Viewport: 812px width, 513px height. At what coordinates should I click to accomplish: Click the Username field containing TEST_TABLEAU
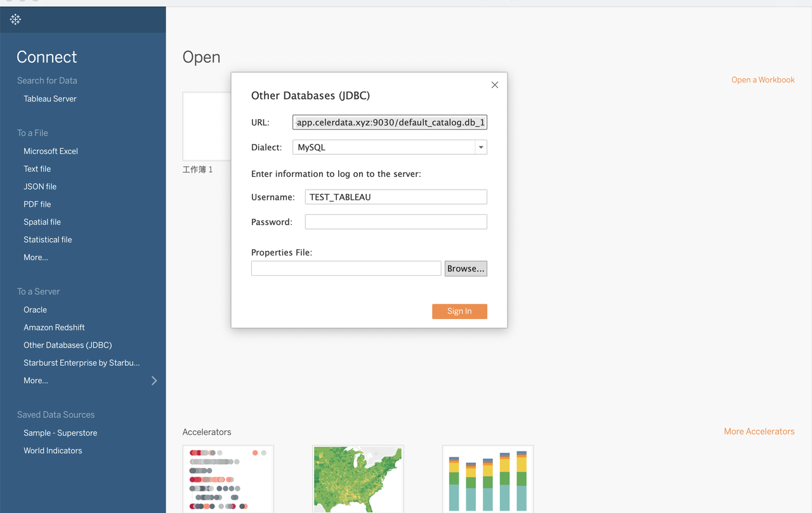(396, 197)
